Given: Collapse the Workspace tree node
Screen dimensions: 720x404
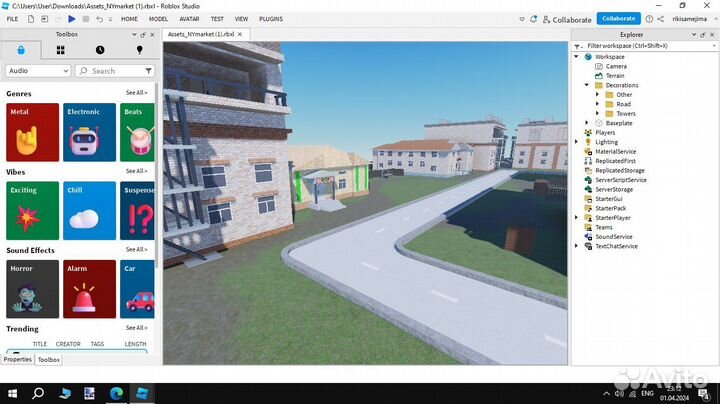Looking at the screenshot, I should pyautogui.click(x=577, y=57).
